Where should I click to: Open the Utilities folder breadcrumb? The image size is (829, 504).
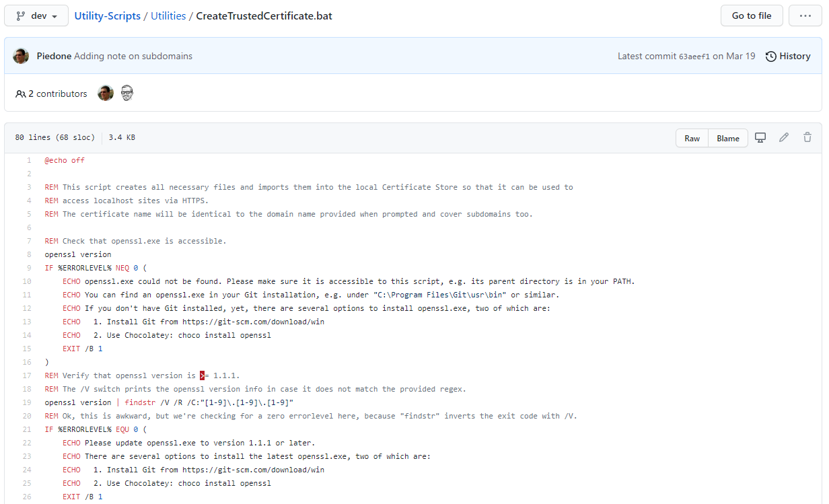168,15
